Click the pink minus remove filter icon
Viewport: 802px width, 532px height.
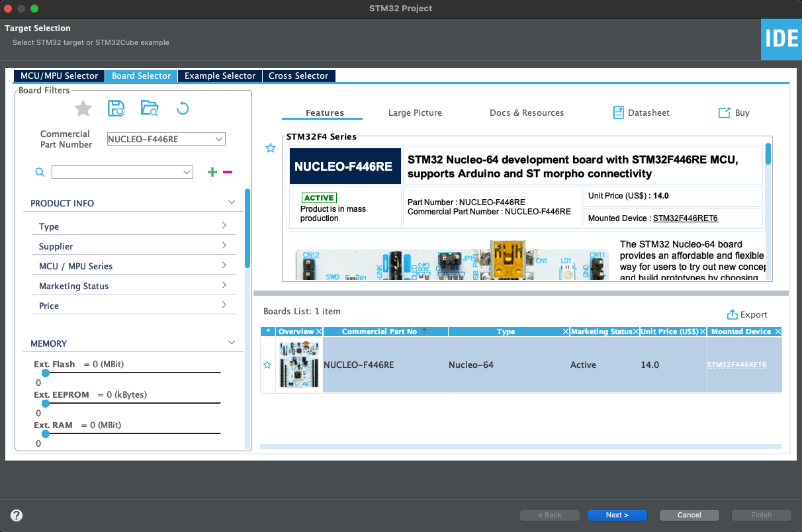pyautogui.click(x=228, y=172)
